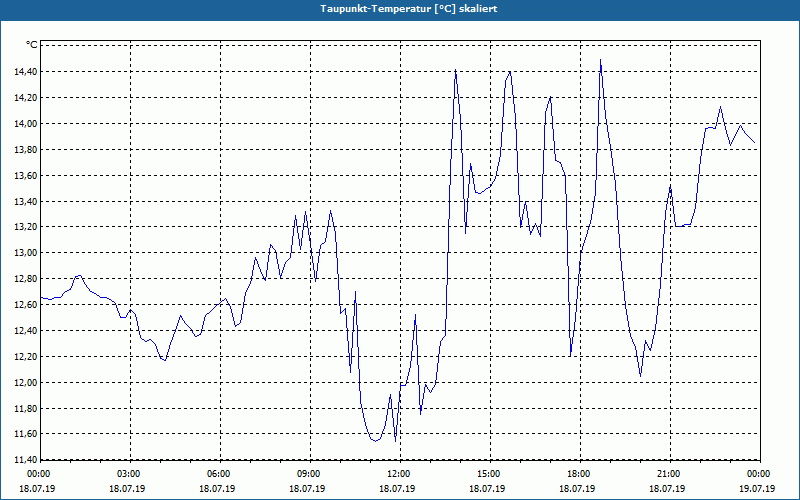800x500 pixels.
Task: Select the 06:00 time label
Action: click(x=217, y=474)
